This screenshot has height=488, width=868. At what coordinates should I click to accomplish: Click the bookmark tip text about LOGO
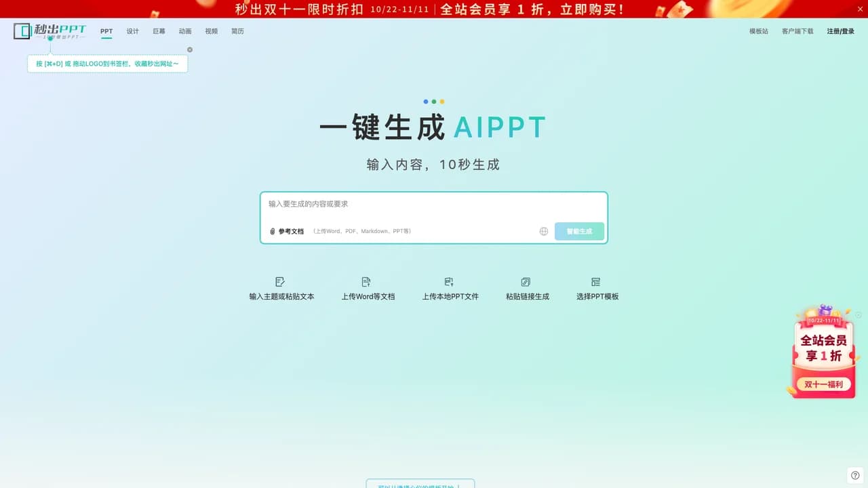tap(107, 64)
